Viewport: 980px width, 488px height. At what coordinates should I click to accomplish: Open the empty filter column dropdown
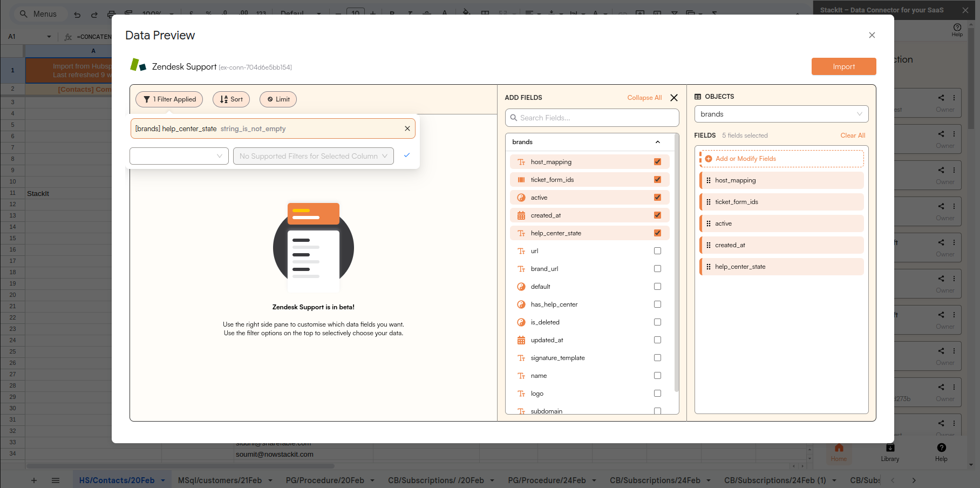pos(179,156)
